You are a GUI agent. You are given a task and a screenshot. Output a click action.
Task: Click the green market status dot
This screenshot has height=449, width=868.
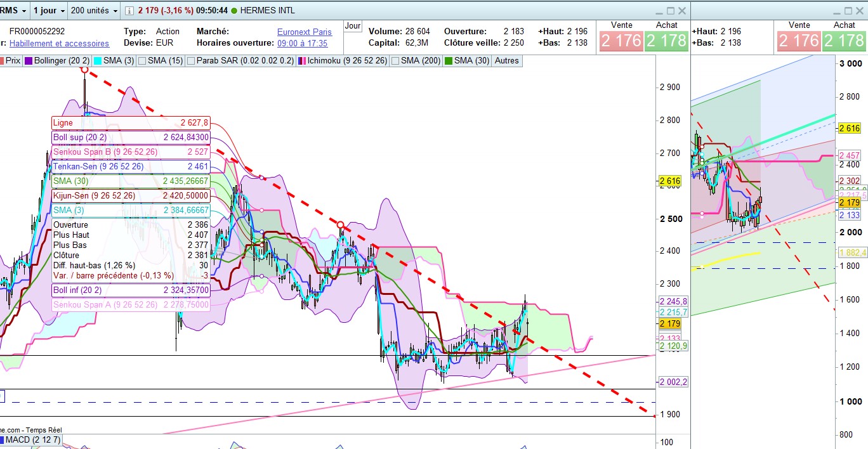click(x=235, y=11)
